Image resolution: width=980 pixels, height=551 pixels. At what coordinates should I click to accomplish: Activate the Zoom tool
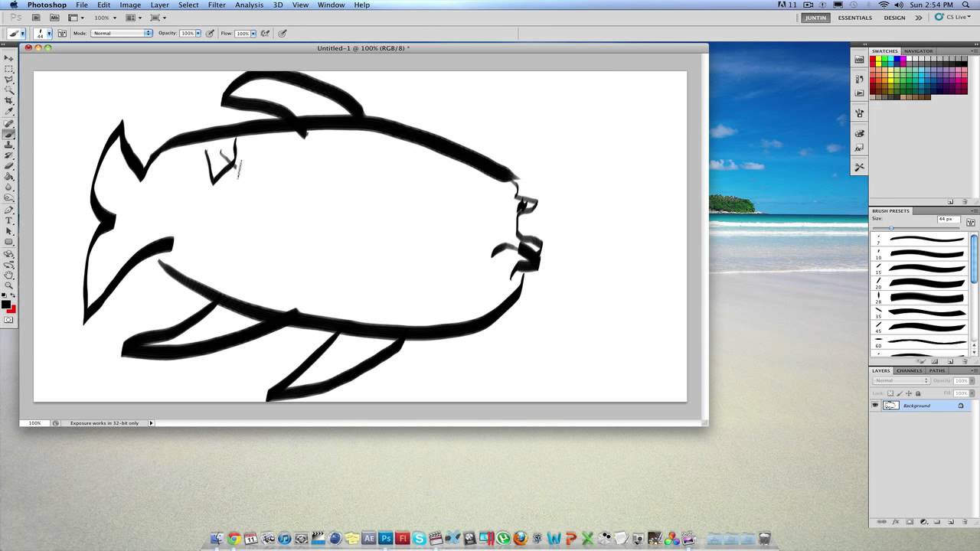[x=9, y=284]
